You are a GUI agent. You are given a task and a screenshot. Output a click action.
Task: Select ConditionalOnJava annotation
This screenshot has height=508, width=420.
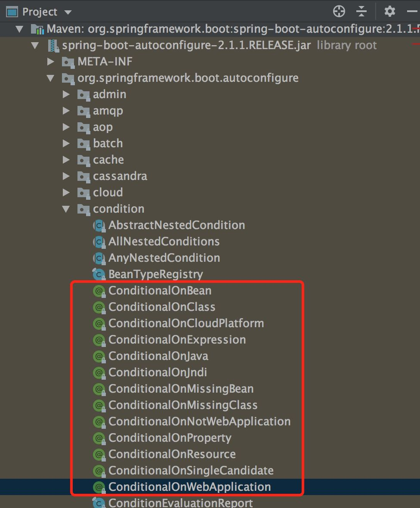(x=158, y=356)
